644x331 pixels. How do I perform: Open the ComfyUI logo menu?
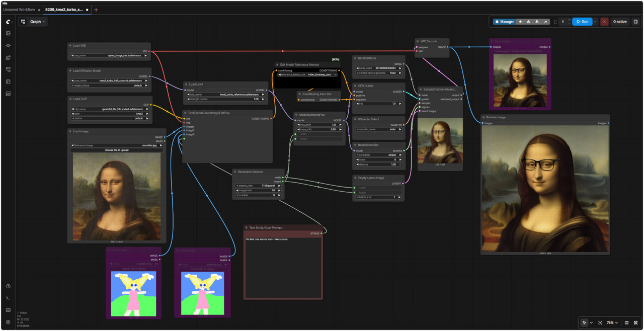(8, 22)
